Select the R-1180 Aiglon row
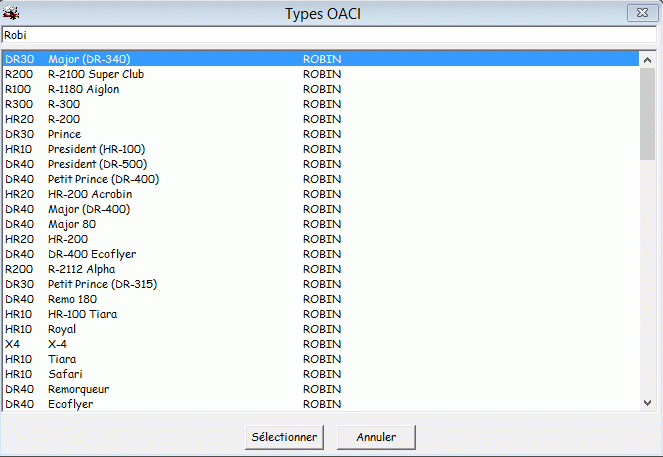Viewport: 663px width, 457px height. [321, 89]
